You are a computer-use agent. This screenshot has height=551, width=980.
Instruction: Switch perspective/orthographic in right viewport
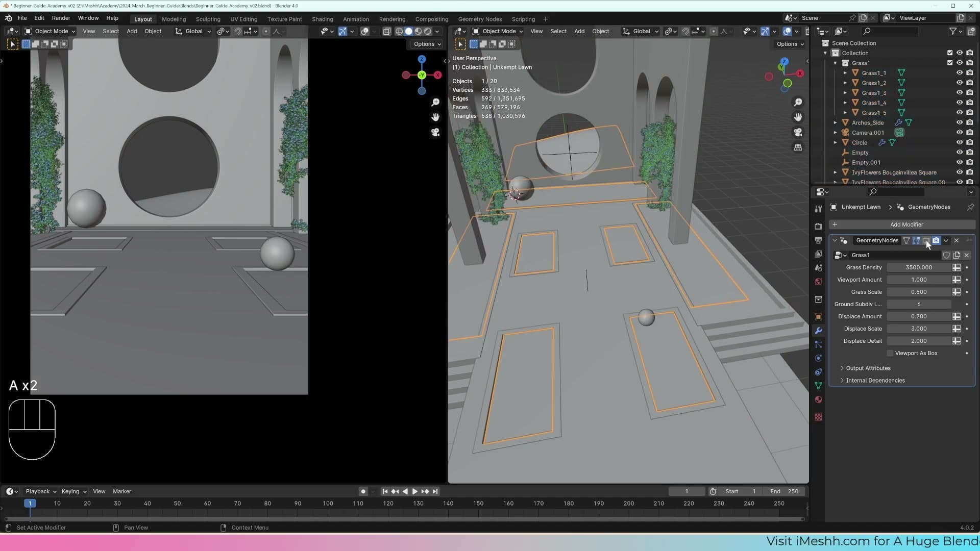tap(798, 147)
